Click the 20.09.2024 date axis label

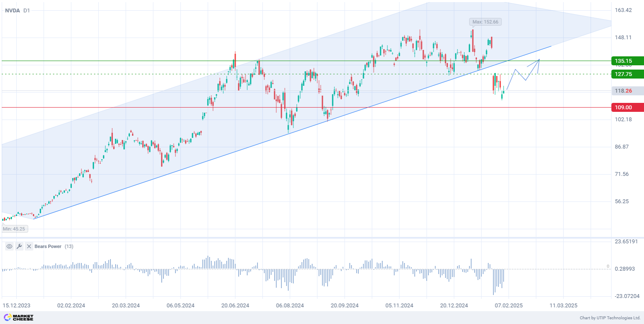pyautogui.click(x=344, y=306)
